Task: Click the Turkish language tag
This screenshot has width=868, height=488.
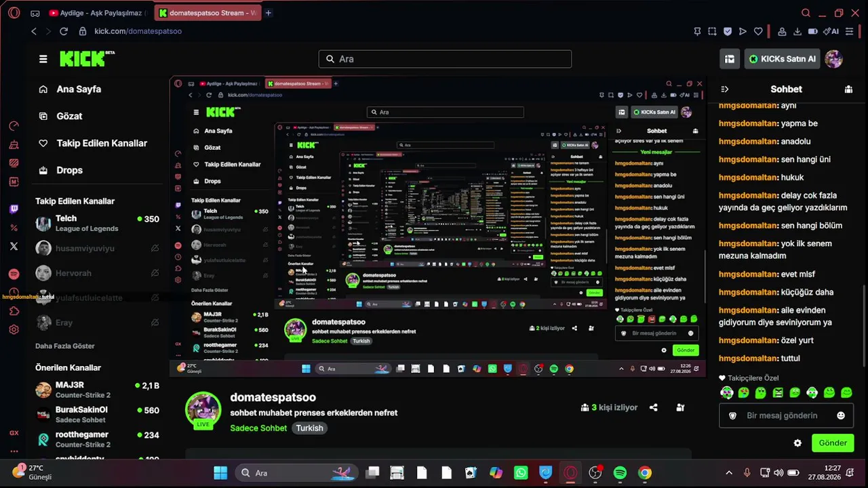Action: pos(309,428)
